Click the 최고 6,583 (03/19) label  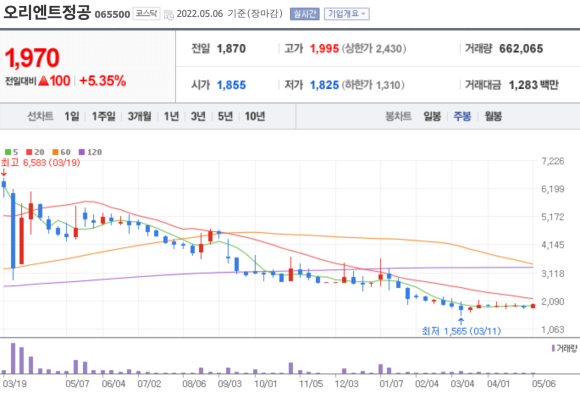click(40, 163)
